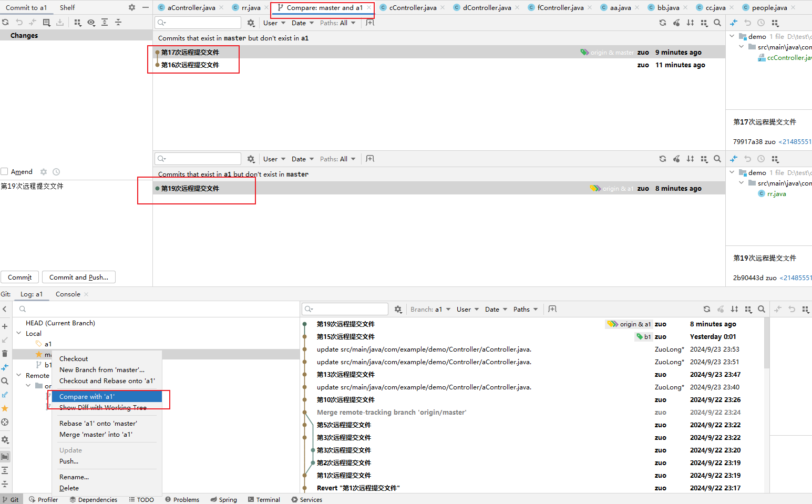
Task: Select Merge 'master' into 'a1' menu item
Action: [96, 435]
